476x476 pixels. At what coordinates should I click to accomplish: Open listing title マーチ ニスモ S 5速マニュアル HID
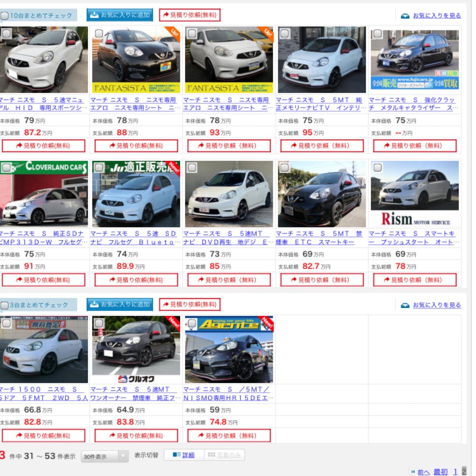point(42,104)
